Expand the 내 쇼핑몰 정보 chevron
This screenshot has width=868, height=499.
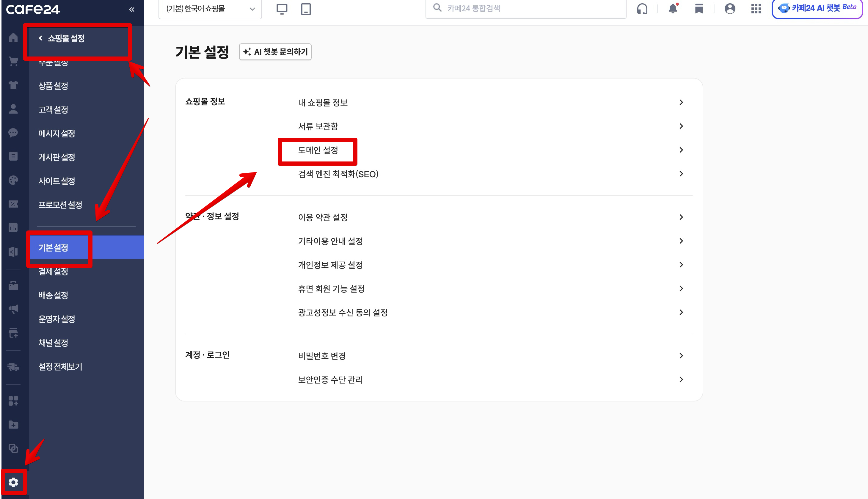click(x=681, y=103)
